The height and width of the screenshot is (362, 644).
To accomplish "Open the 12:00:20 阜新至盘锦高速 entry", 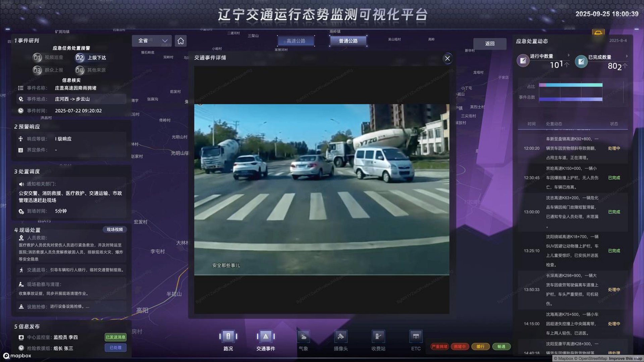I will point(573,148).
